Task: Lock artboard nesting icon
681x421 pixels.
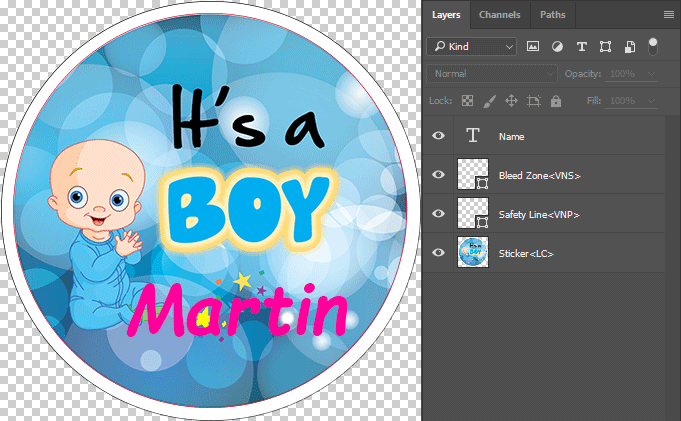Action: [x=534, y=101]
